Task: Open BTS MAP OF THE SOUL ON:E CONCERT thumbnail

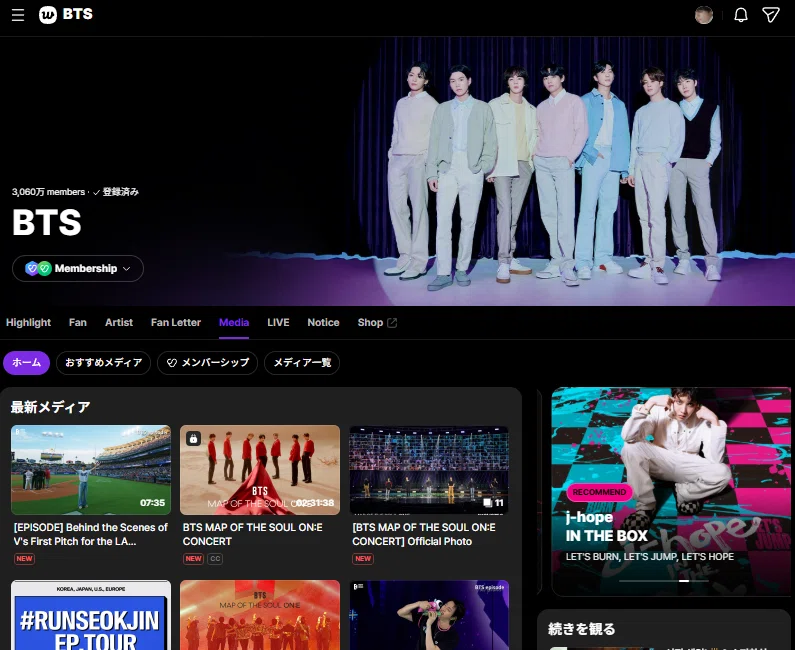Action: 260,470
